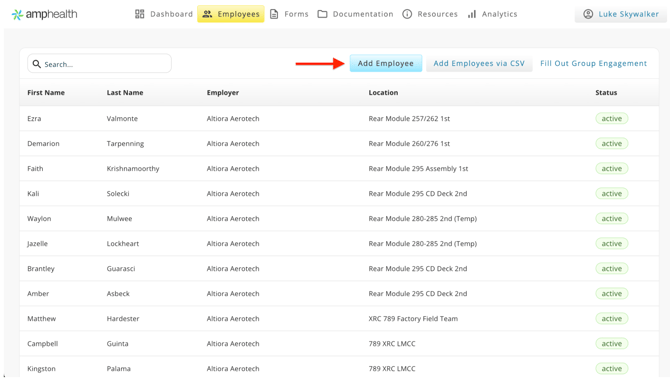Click the amphealth logo
This screenshot has width=670, height=379.
(x=44, y=15)
